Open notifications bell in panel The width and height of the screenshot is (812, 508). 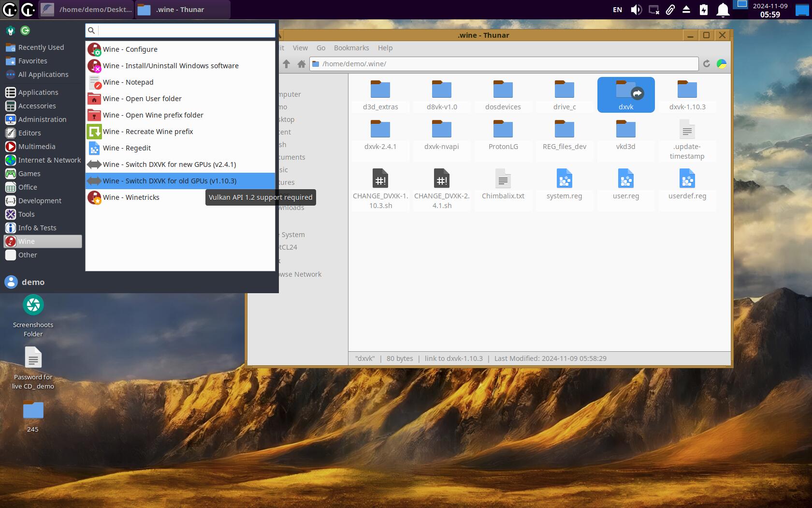723,10
